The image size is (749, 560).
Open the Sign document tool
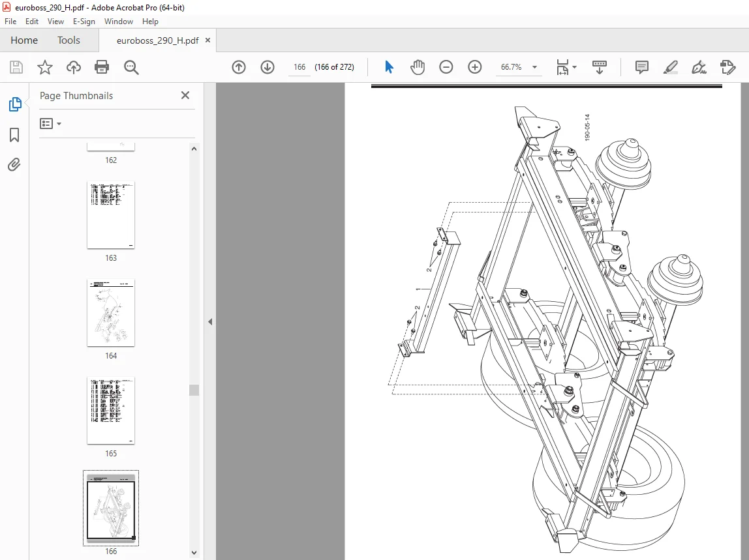(699, 67)
